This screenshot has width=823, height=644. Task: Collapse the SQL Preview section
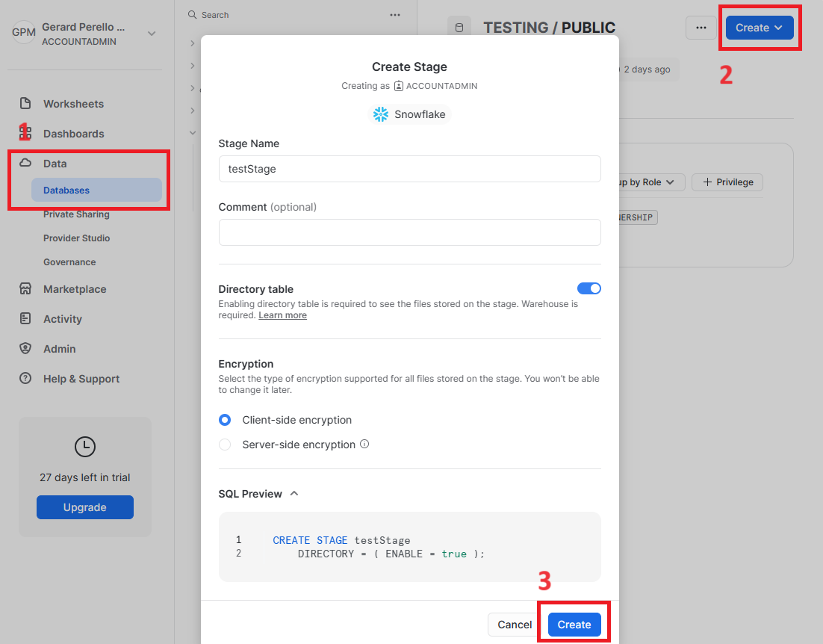click(292, 493)
